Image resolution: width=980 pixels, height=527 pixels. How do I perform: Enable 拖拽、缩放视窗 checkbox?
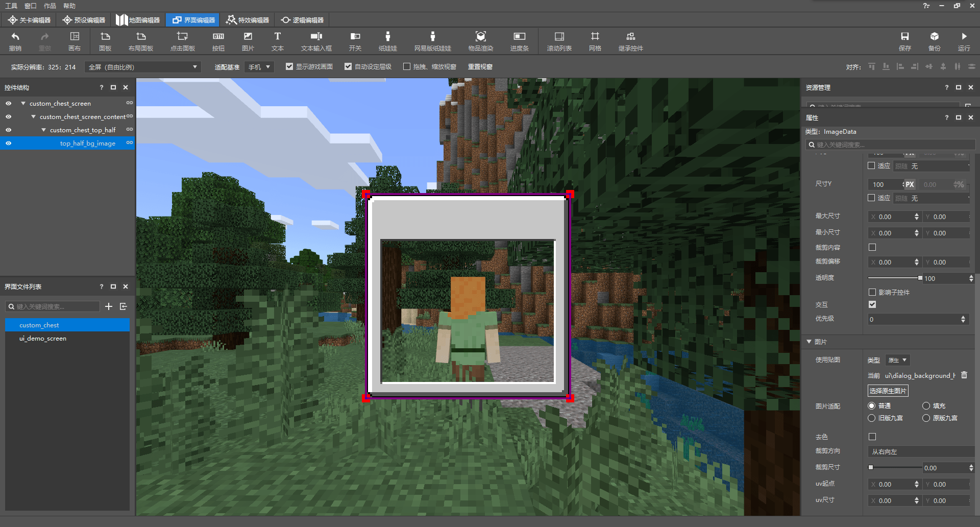(x=407, y=66)
